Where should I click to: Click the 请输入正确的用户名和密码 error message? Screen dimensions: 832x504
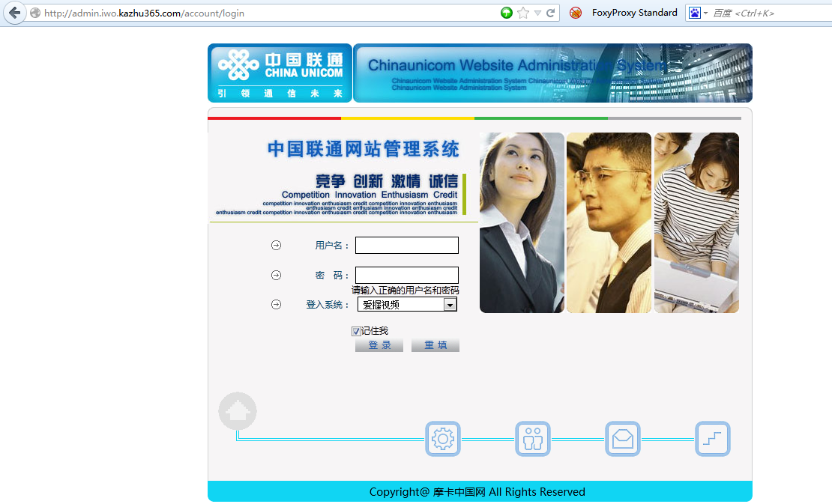[x=406, y=291]
